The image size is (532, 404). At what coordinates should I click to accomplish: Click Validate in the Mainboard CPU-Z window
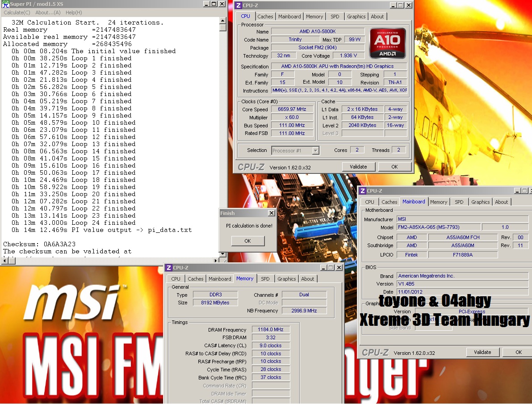point(482,352)
